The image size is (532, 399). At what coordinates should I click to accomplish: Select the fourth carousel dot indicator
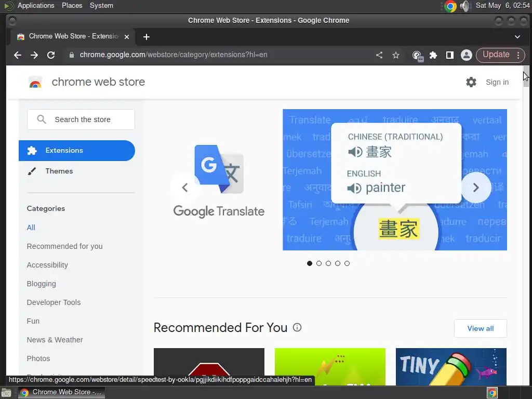338,263
